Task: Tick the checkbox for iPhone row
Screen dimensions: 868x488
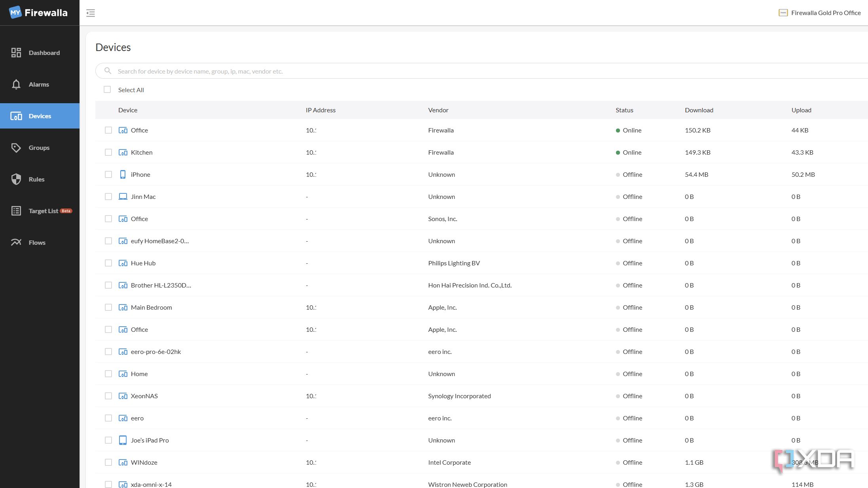Action: pyautogui.click(x=108, y=174)
